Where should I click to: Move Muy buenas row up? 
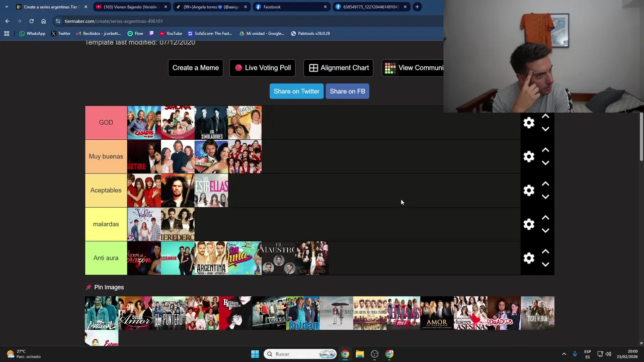point(545,150)
